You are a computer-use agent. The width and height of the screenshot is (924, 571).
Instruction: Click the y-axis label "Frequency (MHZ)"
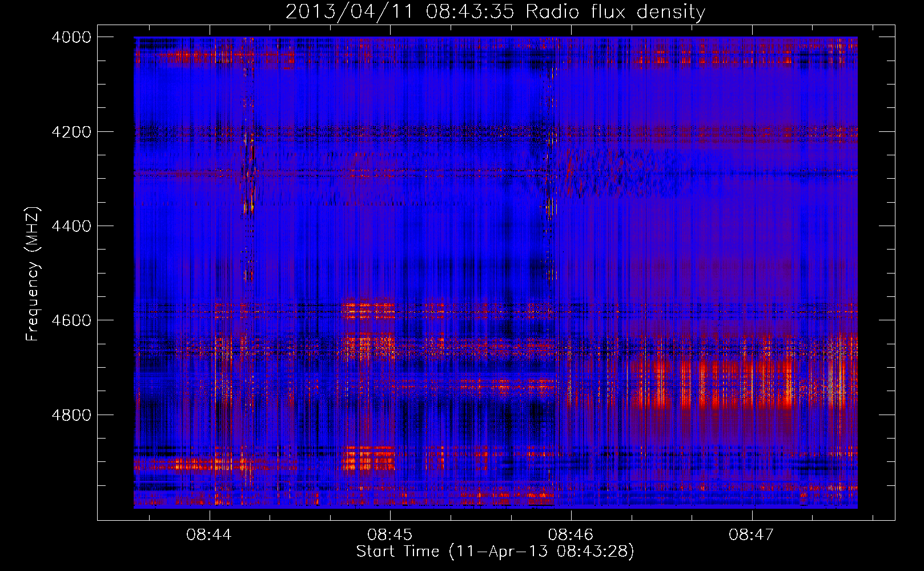[33, 274]
